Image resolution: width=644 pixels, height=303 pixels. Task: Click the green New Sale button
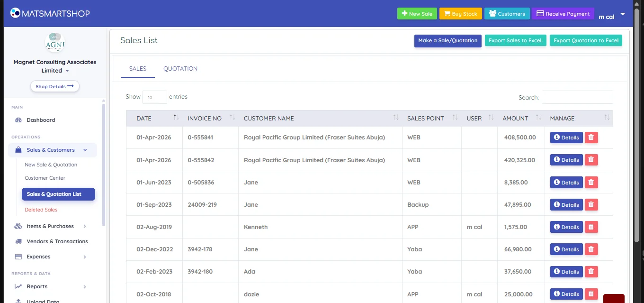(x=417, y=14)
